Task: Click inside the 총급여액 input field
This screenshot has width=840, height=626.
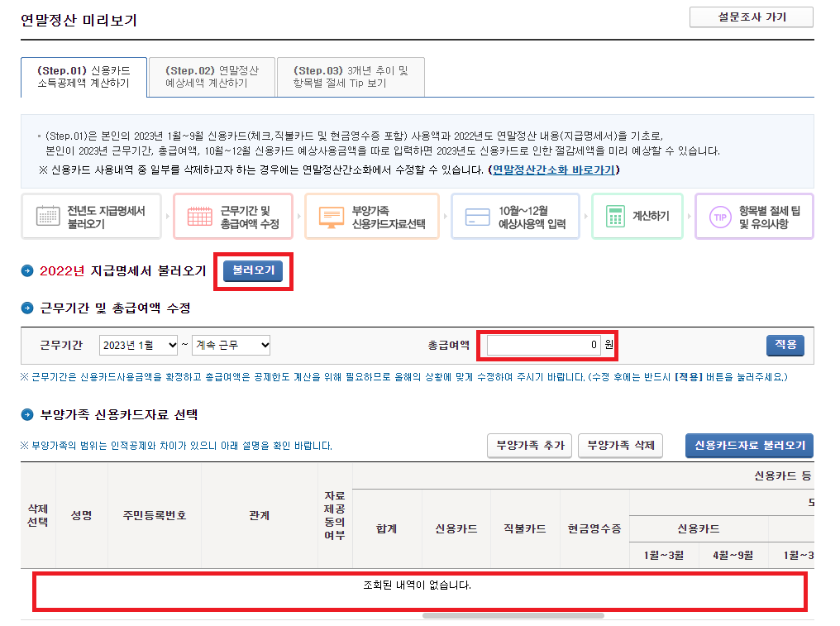Action: point(546,346)
